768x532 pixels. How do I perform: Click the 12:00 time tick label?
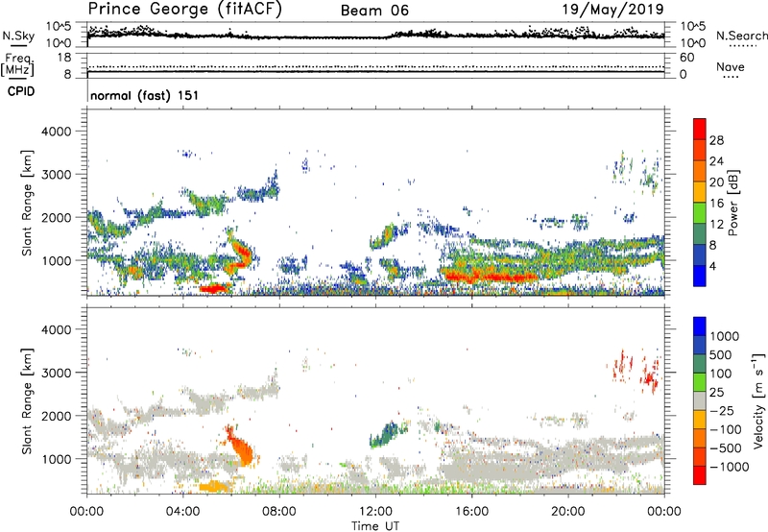[x=375, y=512]
